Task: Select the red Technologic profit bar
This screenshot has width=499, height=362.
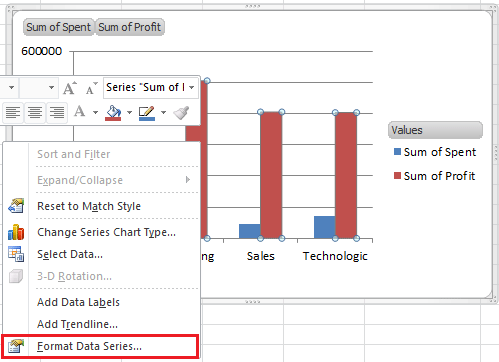Action: click(x=346, y=175)
